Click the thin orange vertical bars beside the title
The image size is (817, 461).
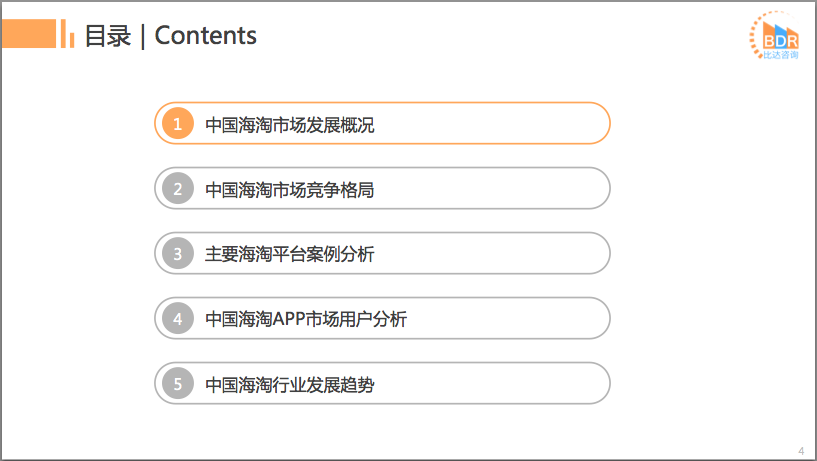pyautogui.click(x=68, y=35)
